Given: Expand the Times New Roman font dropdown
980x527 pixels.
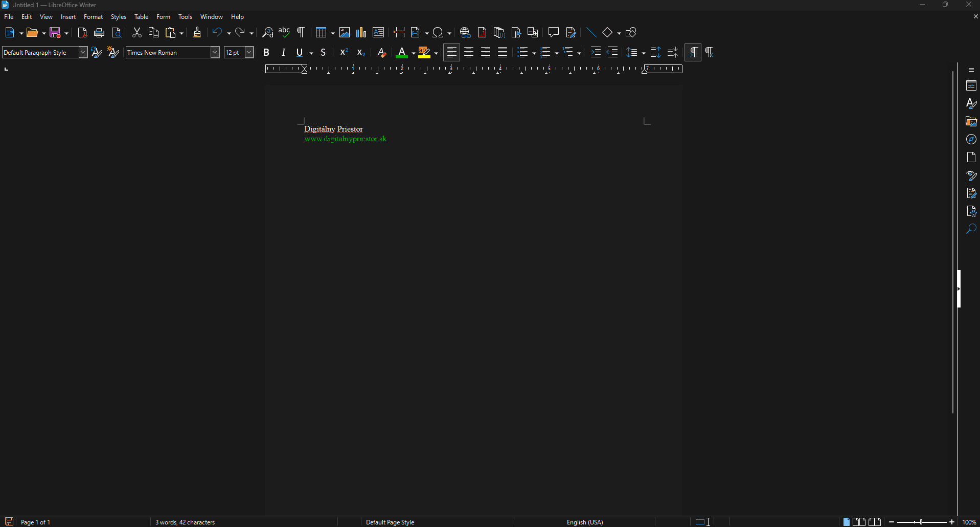Looking at the screenshot, I should [215, 52].
